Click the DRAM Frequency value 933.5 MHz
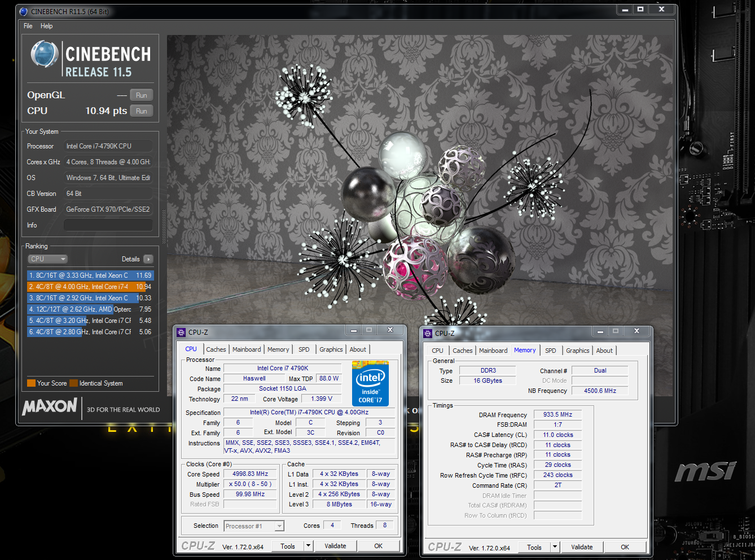This screenshot has width=755, height=560. point(558,415)
